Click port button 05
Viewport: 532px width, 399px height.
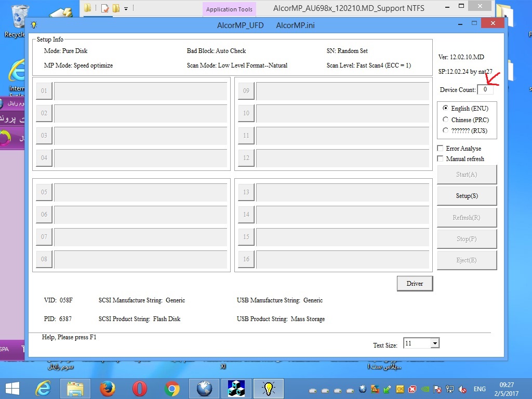(x=44, y=192)
